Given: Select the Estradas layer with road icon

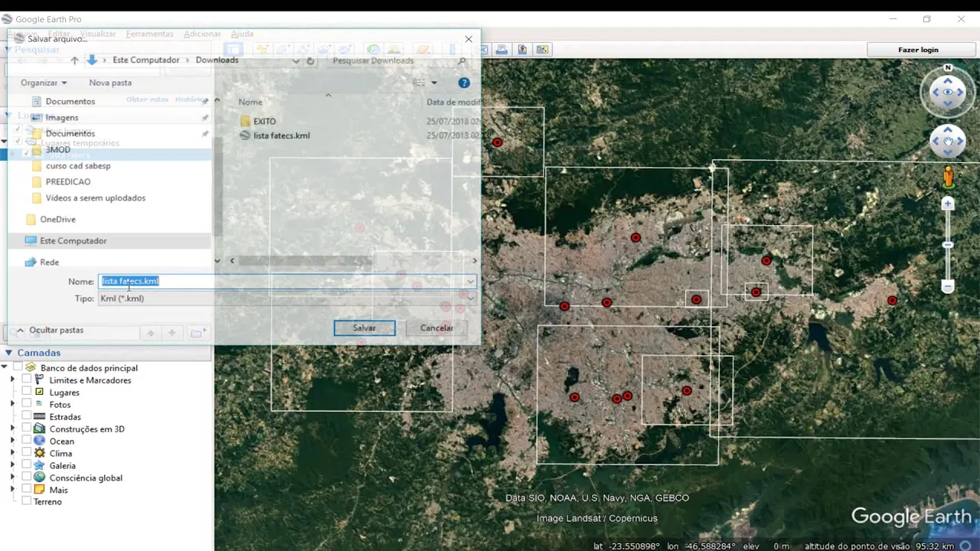Looking at the screenshot, I should (65, 417).
